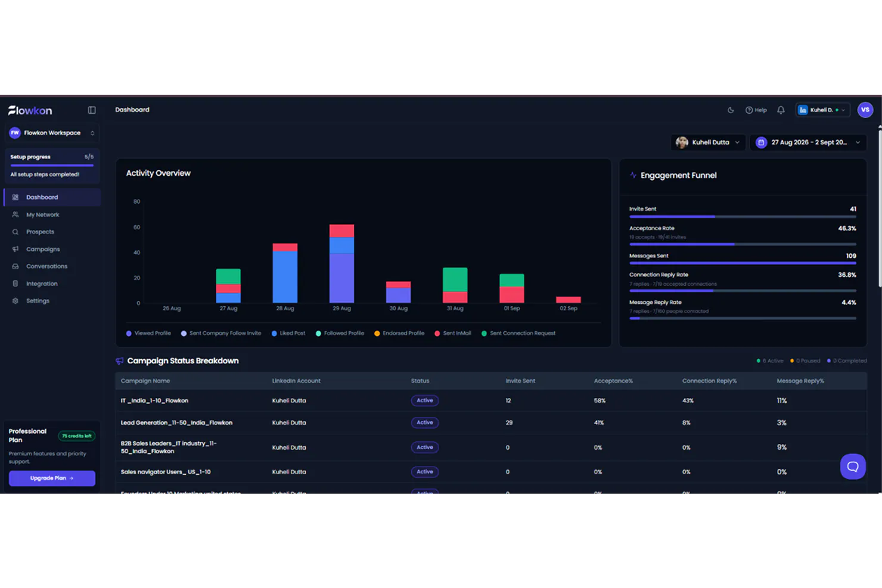Click the 75 credits left badge
The width and height of the screenshot is (882, 588).
(77, 436)
